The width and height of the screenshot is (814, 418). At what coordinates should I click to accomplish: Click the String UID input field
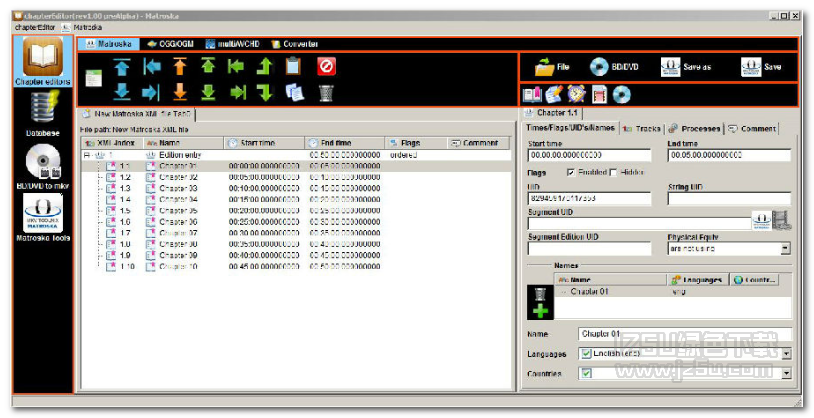tap(729, 198)
